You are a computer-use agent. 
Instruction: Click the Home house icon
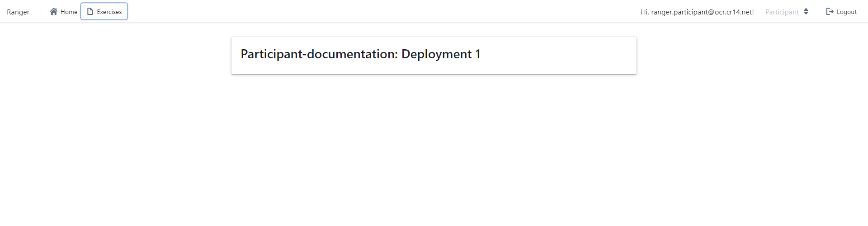[x=54, y=11]
